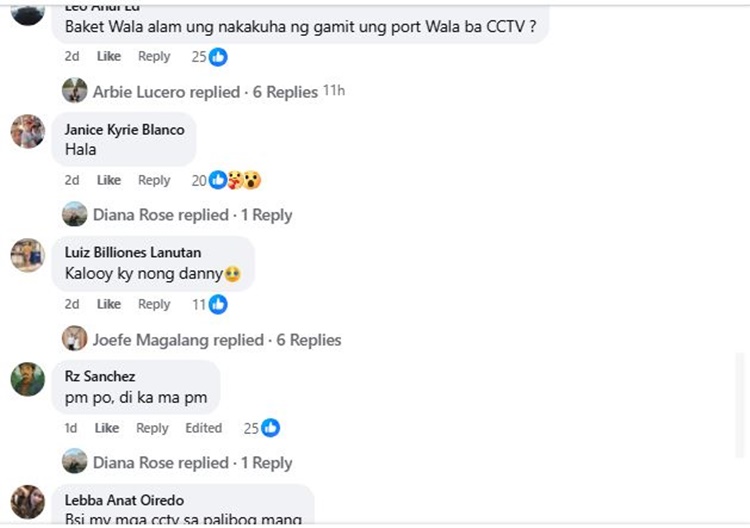Open Janice Kyrie Blanco's profile picture

click(28, 132)
